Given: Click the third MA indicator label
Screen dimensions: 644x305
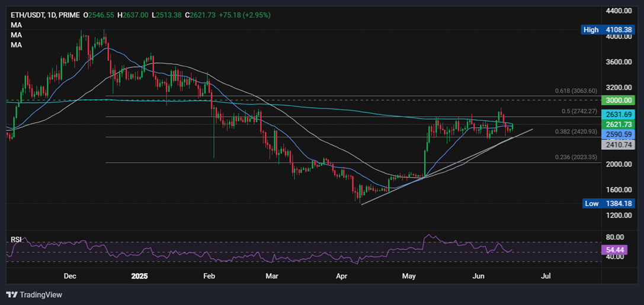Looking at the screenshot, I should point(17,45).
